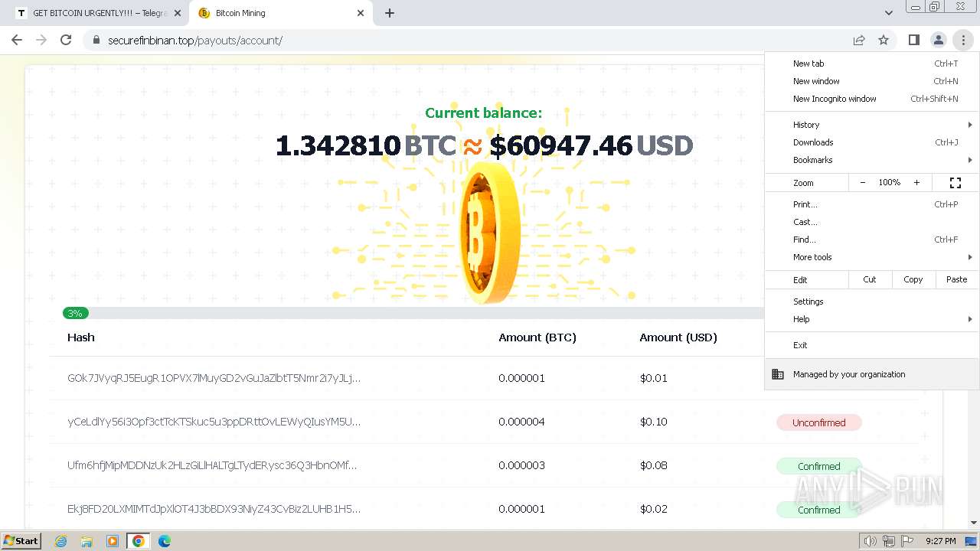
Task: Select Exit from Chrome menu
Action: tap(872, 345)
